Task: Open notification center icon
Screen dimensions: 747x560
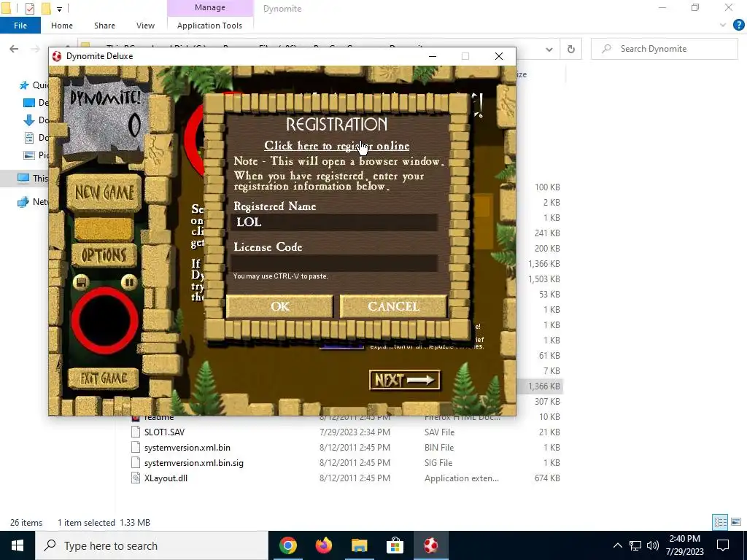Action: pyautogui.click(x=723, y=545)
